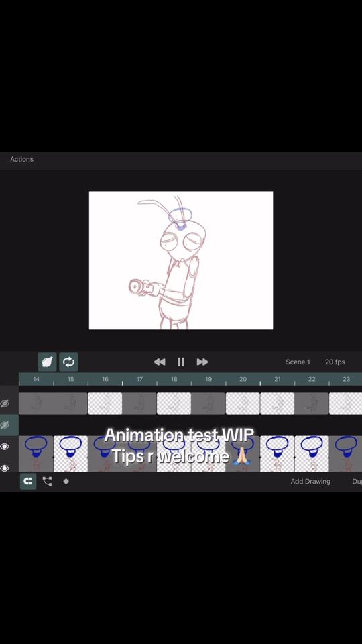Jump to frame 17 on ruler
The image size is (362, 644).
coord(139,379)
